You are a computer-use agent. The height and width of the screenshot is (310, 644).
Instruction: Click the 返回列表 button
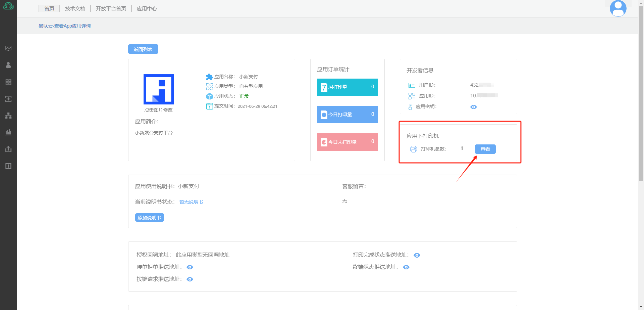click(x=143, y=49)
